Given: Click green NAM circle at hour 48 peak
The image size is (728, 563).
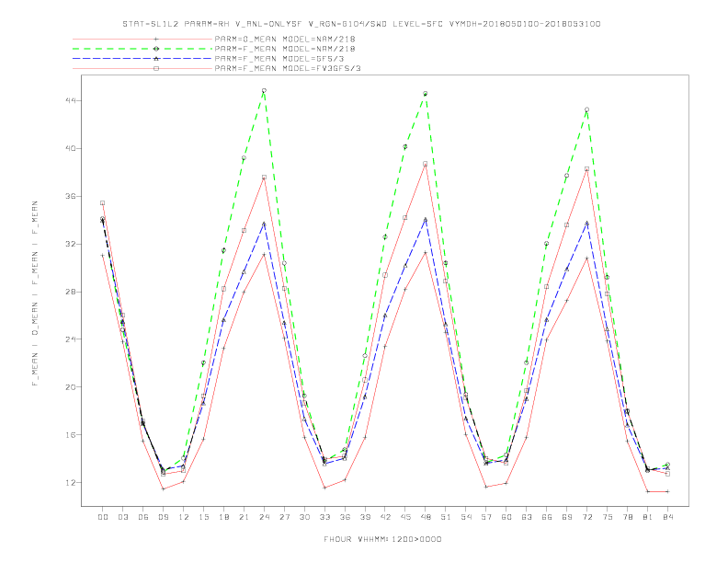Looking at the screenshot, I should [426, 93].
